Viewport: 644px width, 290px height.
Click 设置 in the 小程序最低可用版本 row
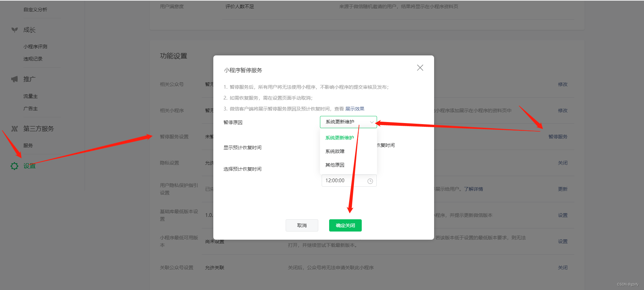pos(563,241)
